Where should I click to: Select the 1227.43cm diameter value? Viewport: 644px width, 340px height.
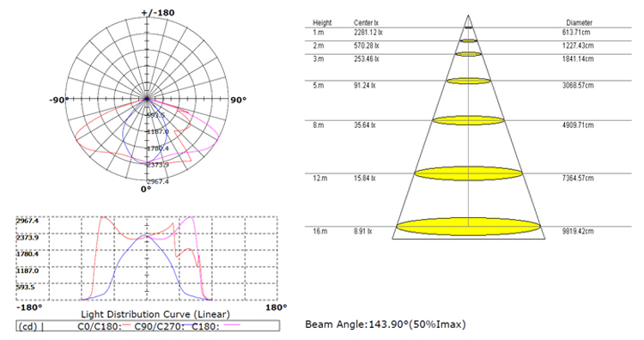coord(578,46)
